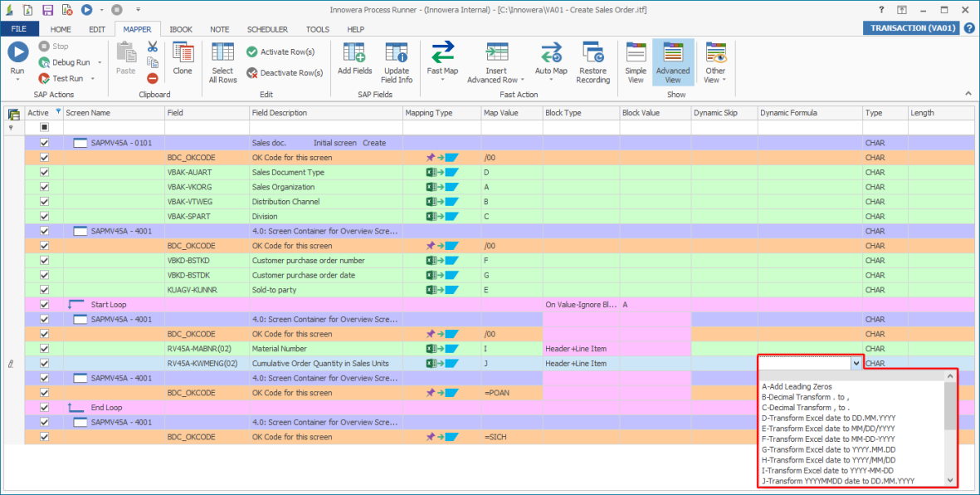Screen dimensions: 980x495
Task: Open the SCHEDULER ribbon tab
Action: point(266,29)
